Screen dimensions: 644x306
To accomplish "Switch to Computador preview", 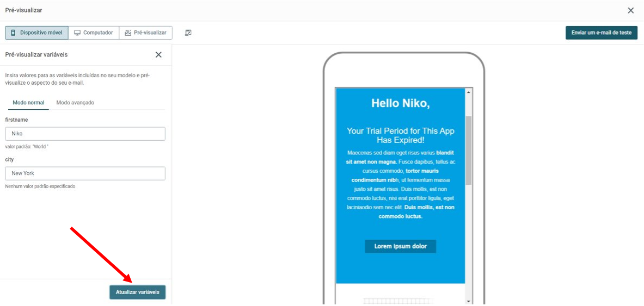I will point(94,33).
